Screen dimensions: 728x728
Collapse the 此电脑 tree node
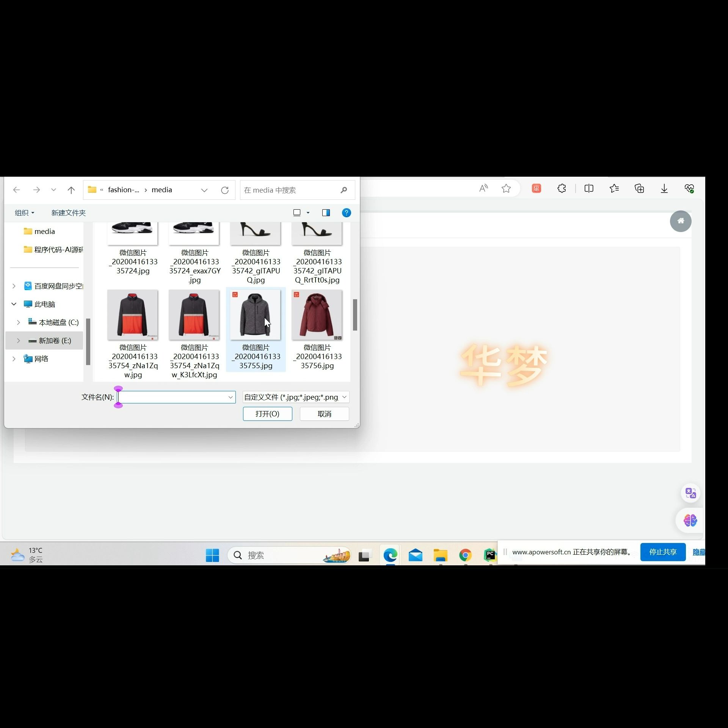click(14, 304)
